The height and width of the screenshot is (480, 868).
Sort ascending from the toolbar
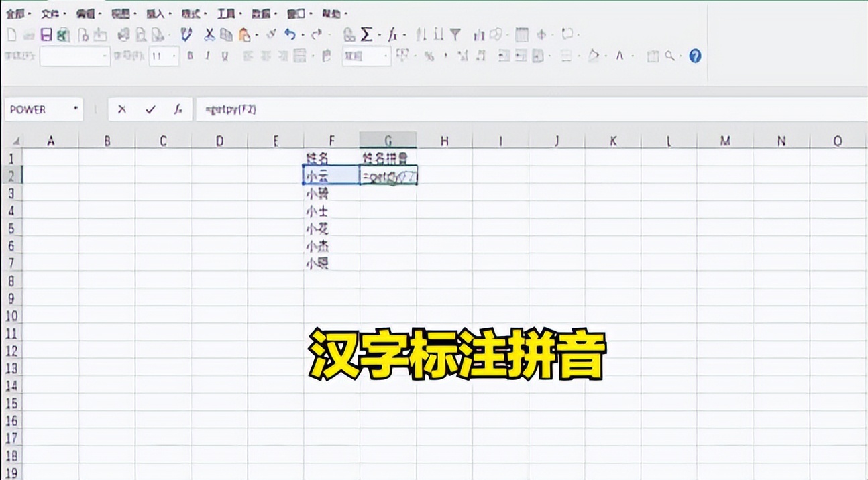(x=420, y=35)
